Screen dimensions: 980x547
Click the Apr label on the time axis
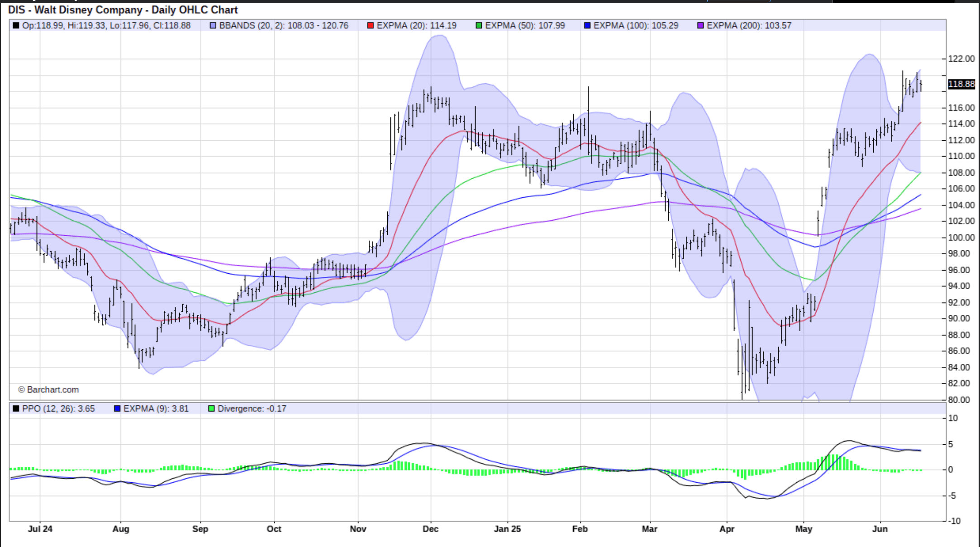click(x=727, y=529)
